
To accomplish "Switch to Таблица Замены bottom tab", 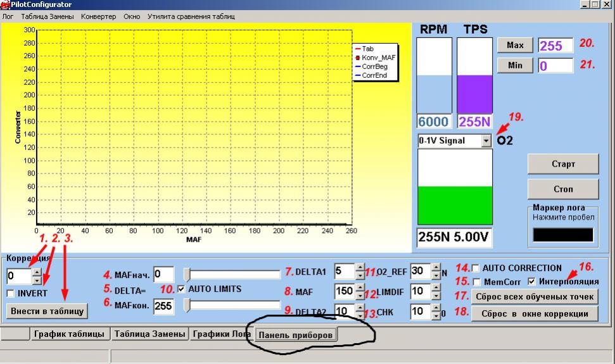I will [x=149, y=334].
